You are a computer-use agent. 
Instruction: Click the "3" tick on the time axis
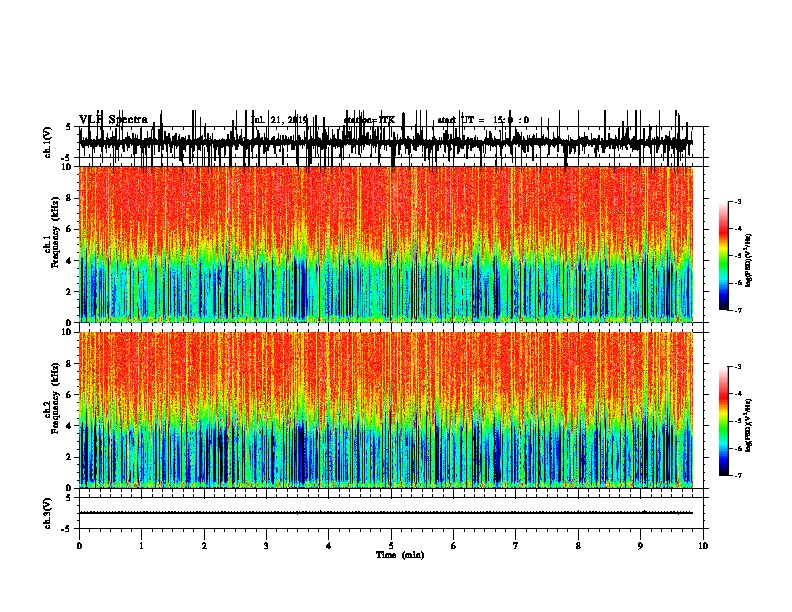click(266, 546)
